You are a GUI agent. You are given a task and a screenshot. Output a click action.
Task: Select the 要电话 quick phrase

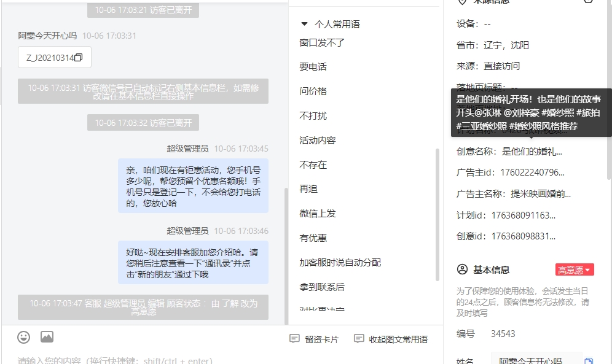(313, 67)
